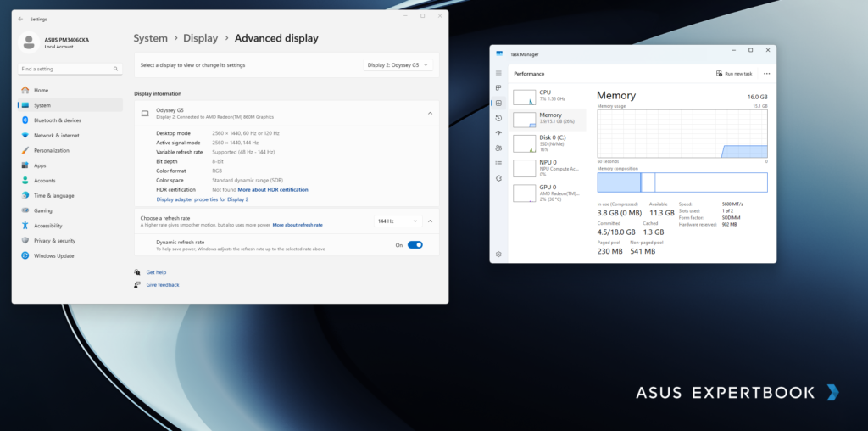Open the three-dot more menu in Task Manager

point(766,74)
